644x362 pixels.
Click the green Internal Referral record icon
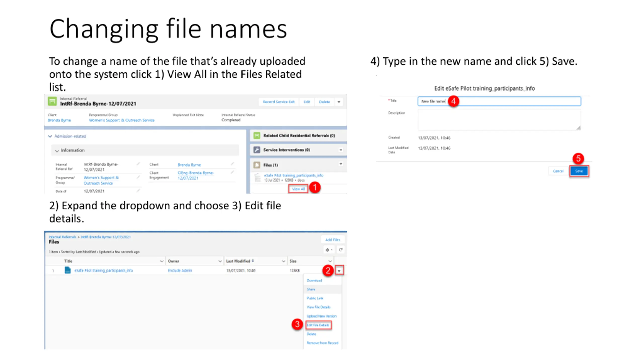coord(52,101)
